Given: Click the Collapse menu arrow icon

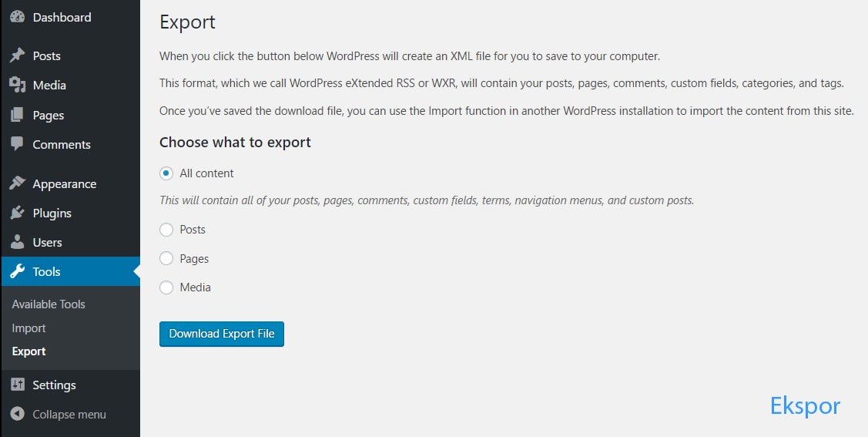Looking at the screenshot, I should (x=18, y=414).
